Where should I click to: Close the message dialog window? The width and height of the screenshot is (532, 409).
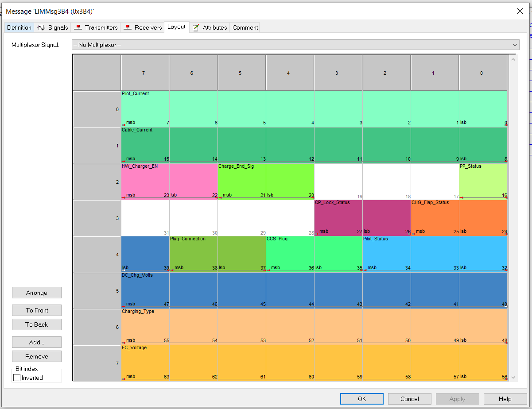[520, 12]
